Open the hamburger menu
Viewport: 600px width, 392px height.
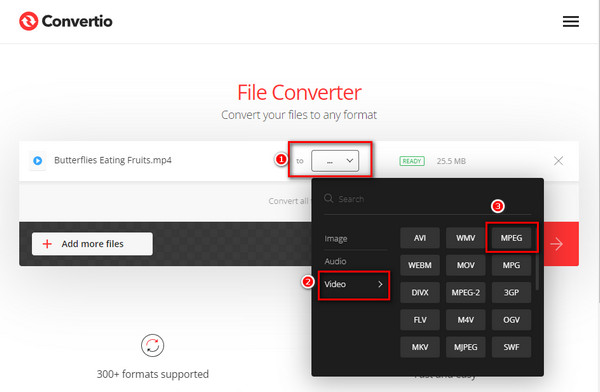tap(571, 21)
